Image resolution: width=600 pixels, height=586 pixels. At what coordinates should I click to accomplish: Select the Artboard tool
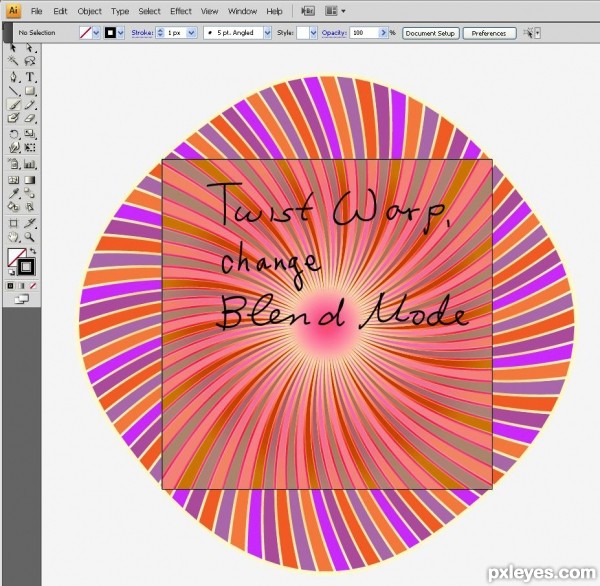pyautogui.click(x=14, y=223)
